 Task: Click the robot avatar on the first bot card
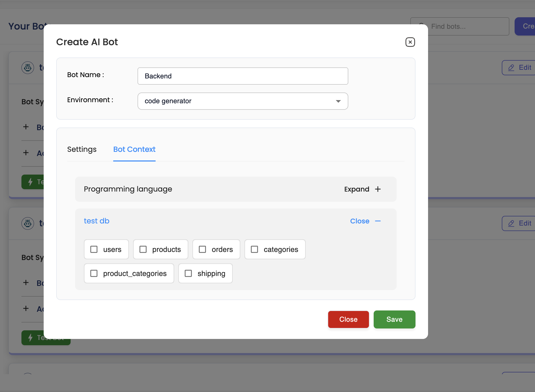click(27, 67)
